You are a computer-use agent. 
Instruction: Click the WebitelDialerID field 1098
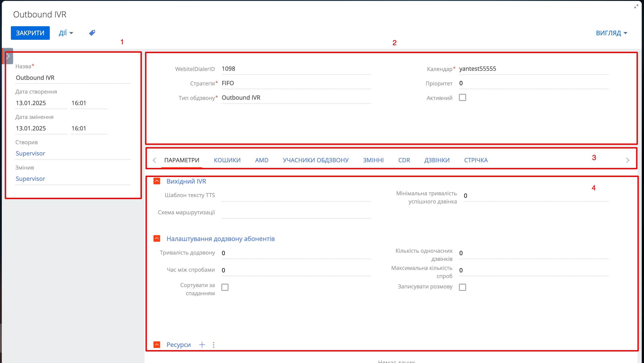pyautogui.click(x=296, y=69)
